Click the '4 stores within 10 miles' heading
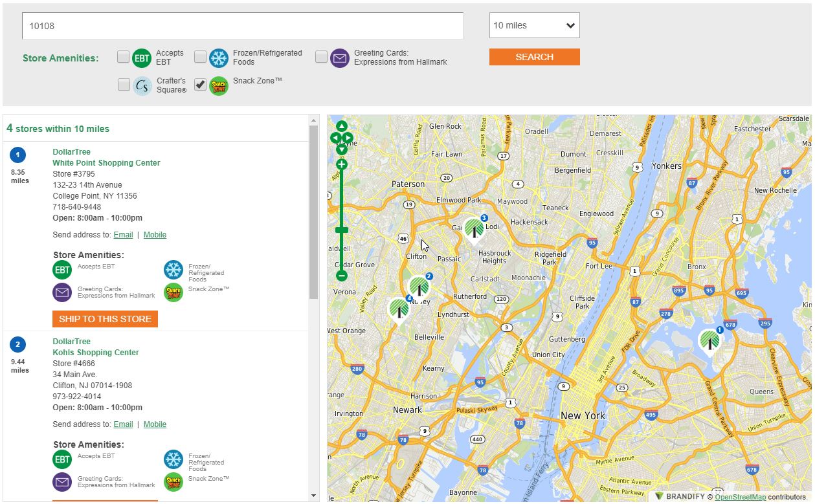Screen dimensions: 815x504 coord(58,128)
